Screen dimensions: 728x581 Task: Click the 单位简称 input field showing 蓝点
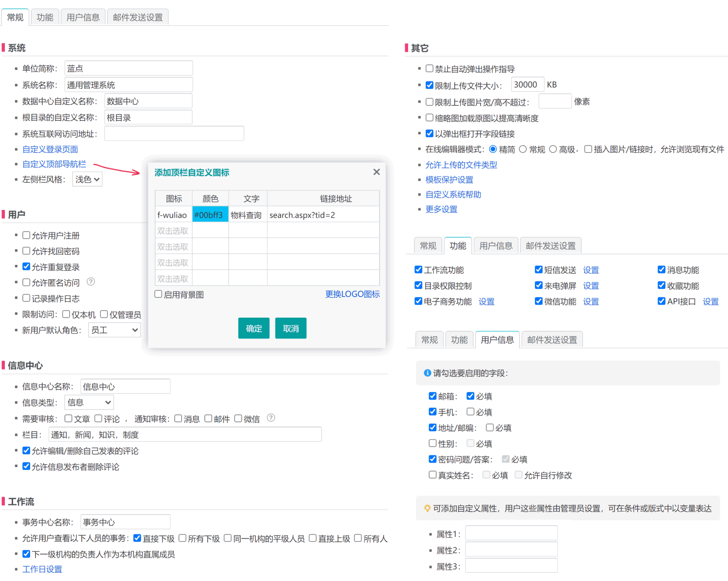[128, 68]
